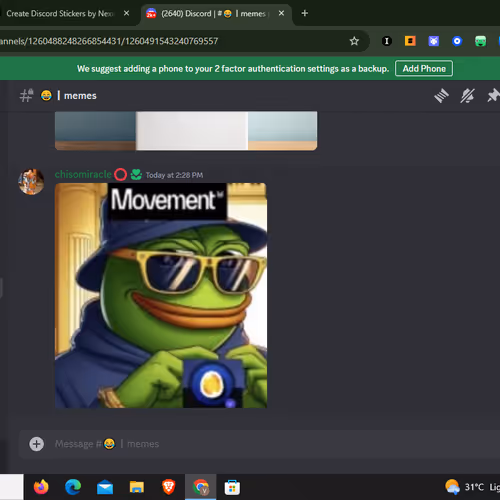
Task: Click the chisomiracle username
Action: click(83, 174)
